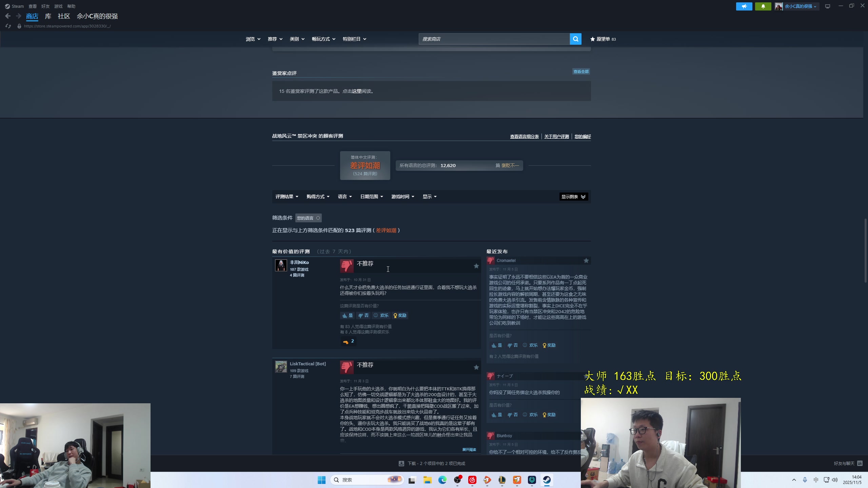
Task: Open the 类别 categories menu
Action: click(x=297, y=39)
